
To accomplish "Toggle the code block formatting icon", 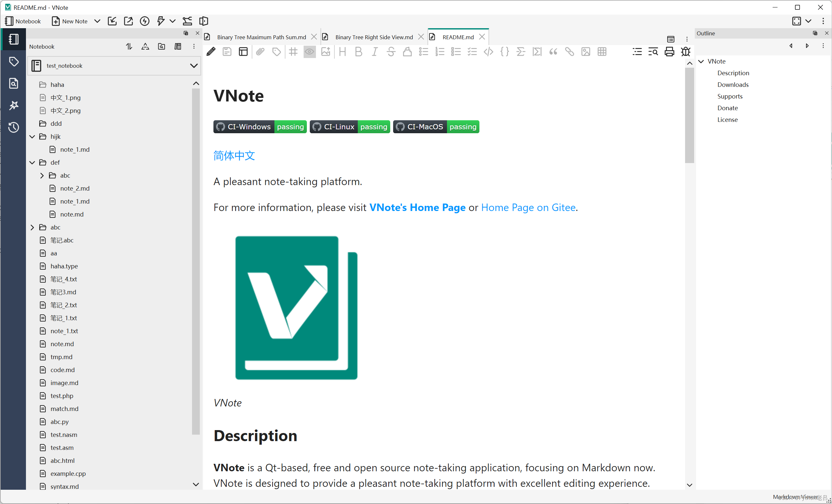I will (x=504, y=52).
